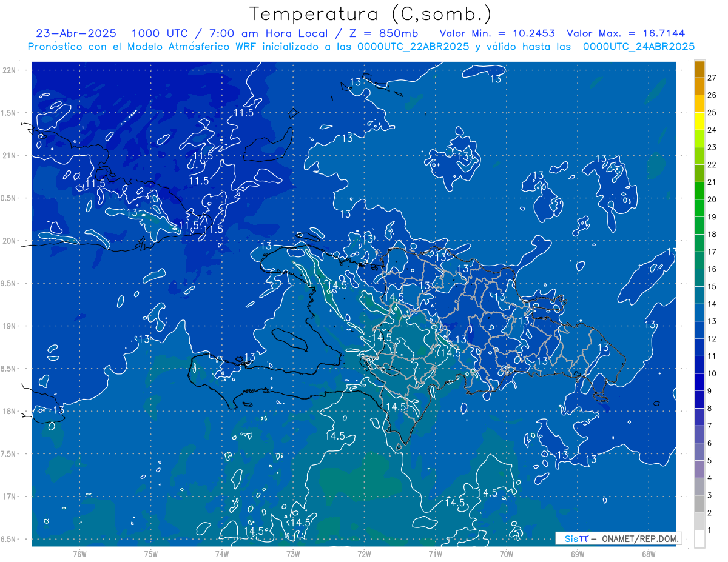Image resolution: width=728 pixels, height=562 pixels.
Task: Click the white bottom swatch of color scale
Action: pos(699,538)
